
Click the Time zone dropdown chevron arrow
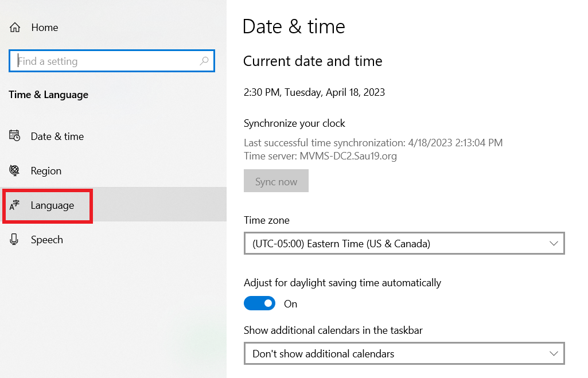pyautogui.click(x=554, y=243)
